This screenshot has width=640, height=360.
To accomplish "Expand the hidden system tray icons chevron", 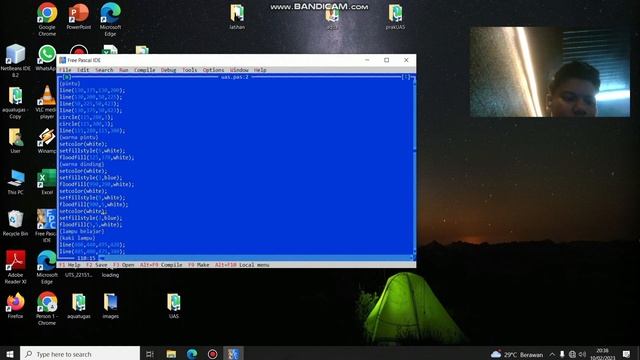I will point(552,354).
